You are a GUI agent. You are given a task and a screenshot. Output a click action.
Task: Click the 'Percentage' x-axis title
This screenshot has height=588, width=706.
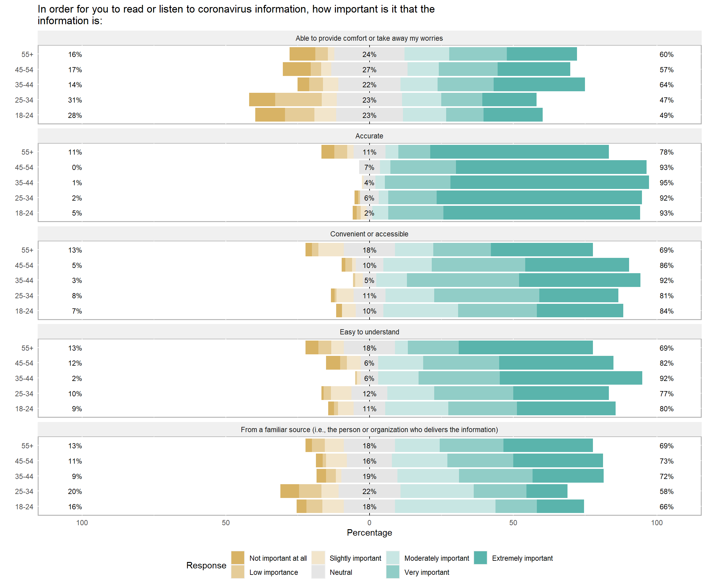click(x=369, y=533)
